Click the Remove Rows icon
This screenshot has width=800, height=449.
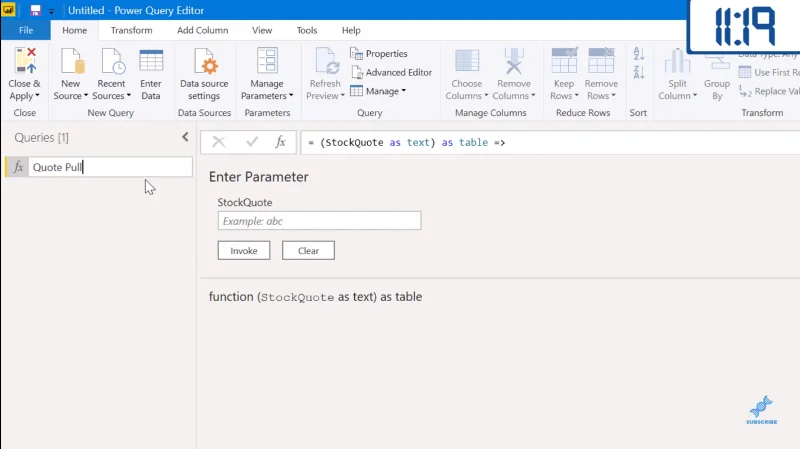pyautogui.click(x=601, y=61)
